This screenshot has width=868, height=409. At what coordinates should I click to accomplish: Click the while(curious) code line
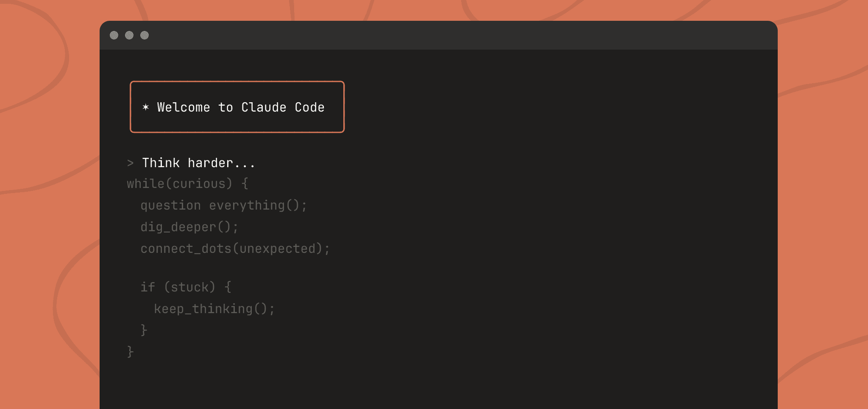pyautogui.click(x=187, y=184)
